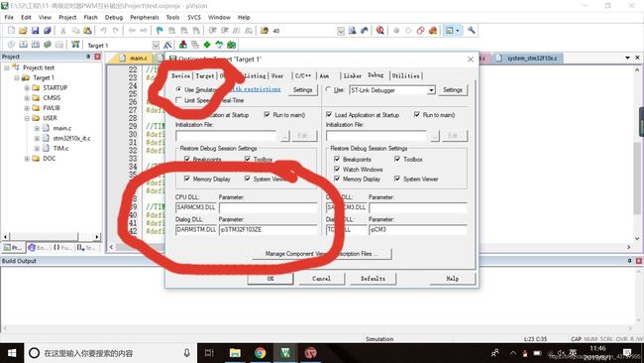Translate current file using build toolbar
644x363 pixels.
[x=11, y=45]
